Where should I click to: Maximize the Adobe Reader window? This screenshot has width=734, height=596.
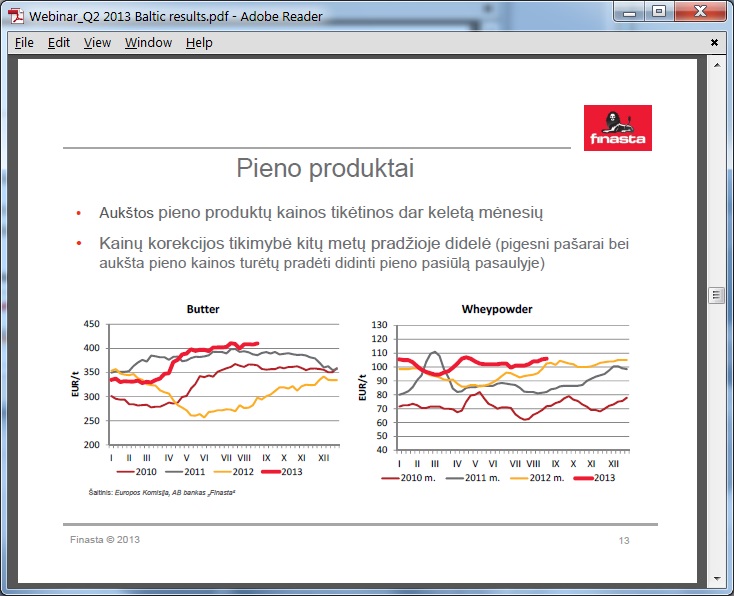point(659,11)
